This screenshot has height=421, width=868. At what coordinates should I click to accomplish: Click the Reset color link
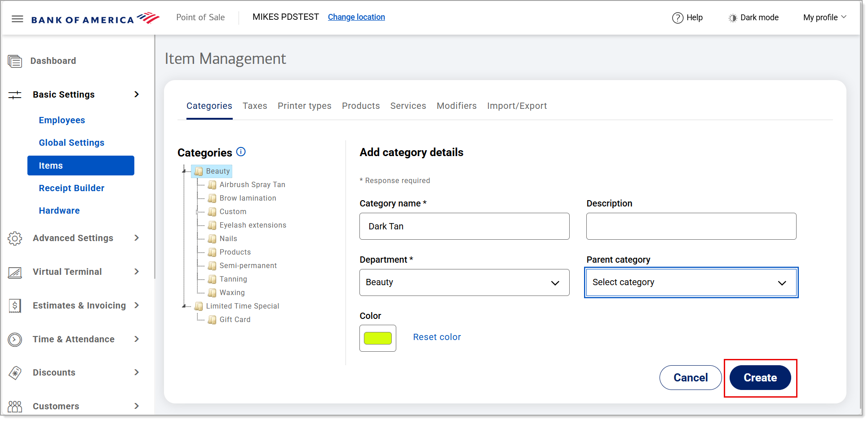(x=437, y=337)
